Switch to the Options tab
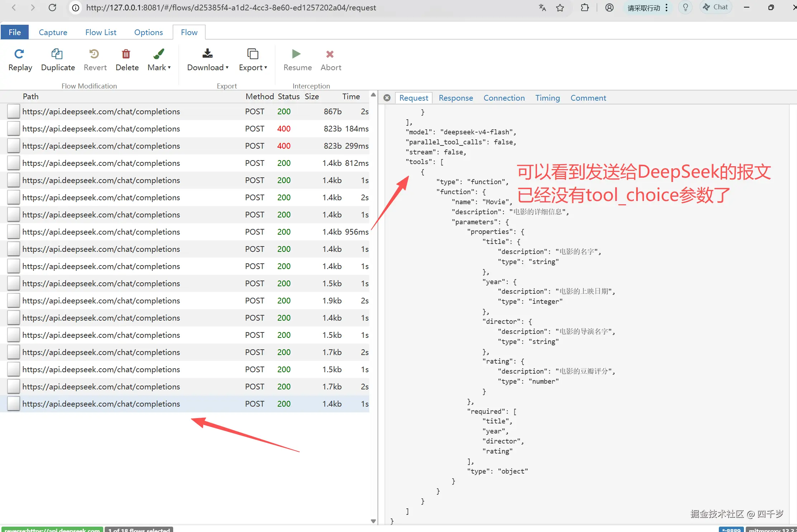 point(148,32)
